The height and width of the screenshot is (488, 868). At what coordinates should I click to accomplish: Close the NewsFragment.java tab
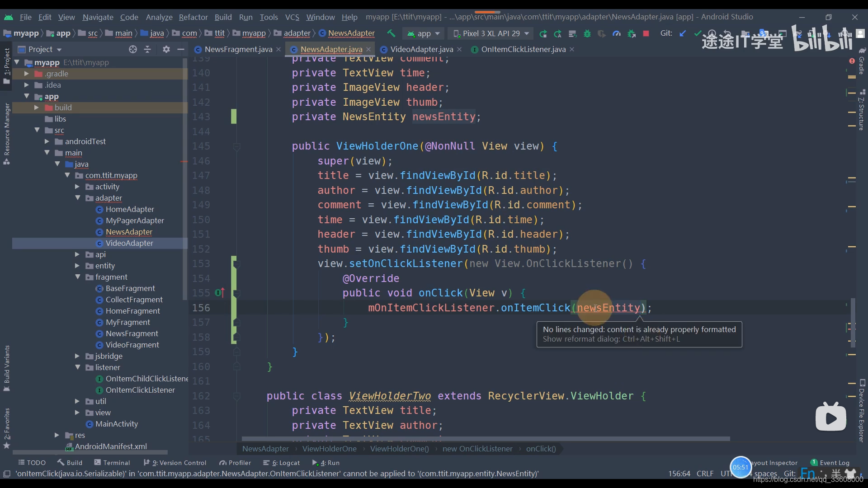click(278, 49)
